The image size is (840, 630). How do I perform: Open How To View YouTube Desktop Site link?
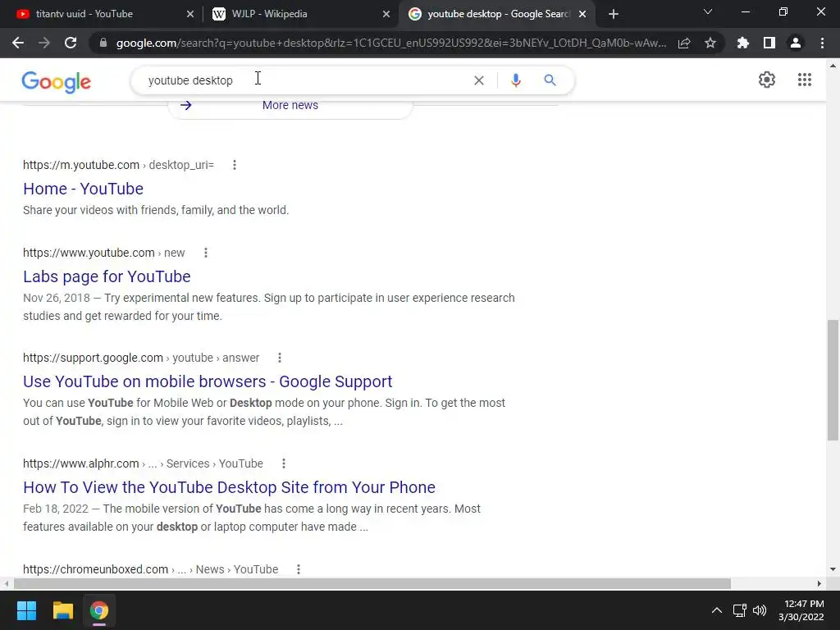click(229, 487)
